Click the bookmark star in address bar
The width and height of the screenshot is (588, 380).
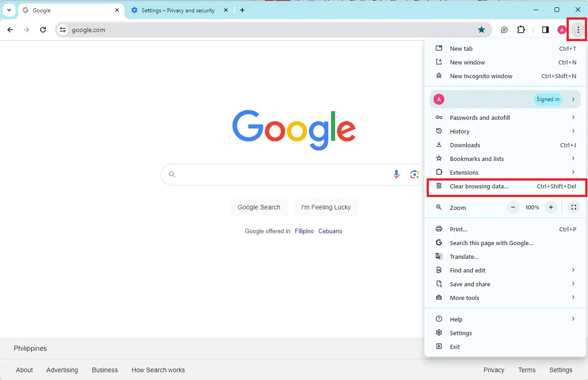pos(481,30)
